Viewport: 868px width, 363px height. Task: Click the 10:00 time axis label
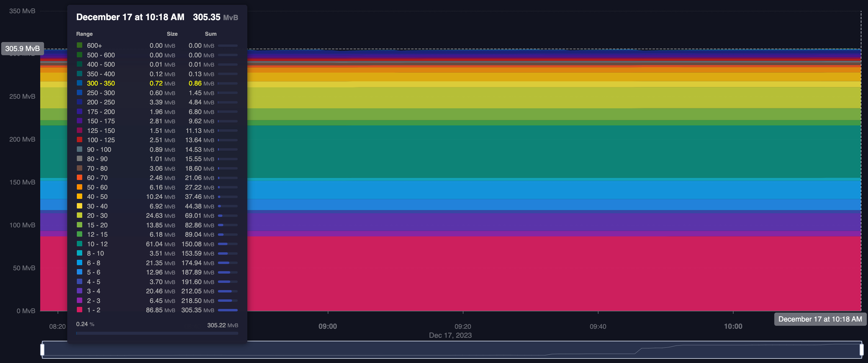733,327
